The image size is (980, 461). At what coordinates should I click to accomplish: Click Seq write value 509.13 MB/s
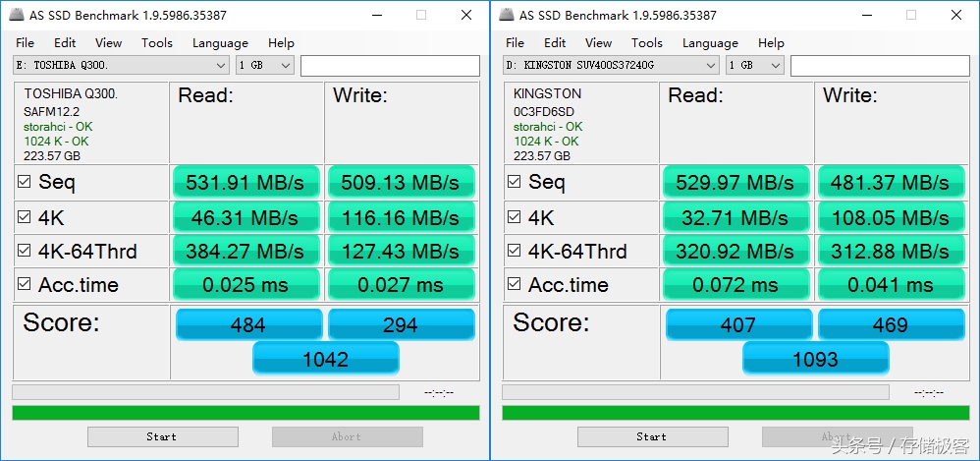(x=401, y=182)
